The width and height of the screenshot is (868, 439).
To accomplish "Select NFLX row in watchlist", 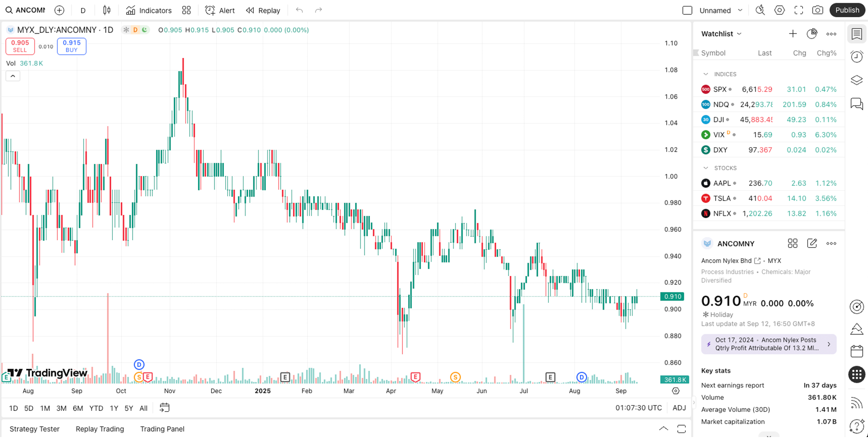I will [769, 213].
